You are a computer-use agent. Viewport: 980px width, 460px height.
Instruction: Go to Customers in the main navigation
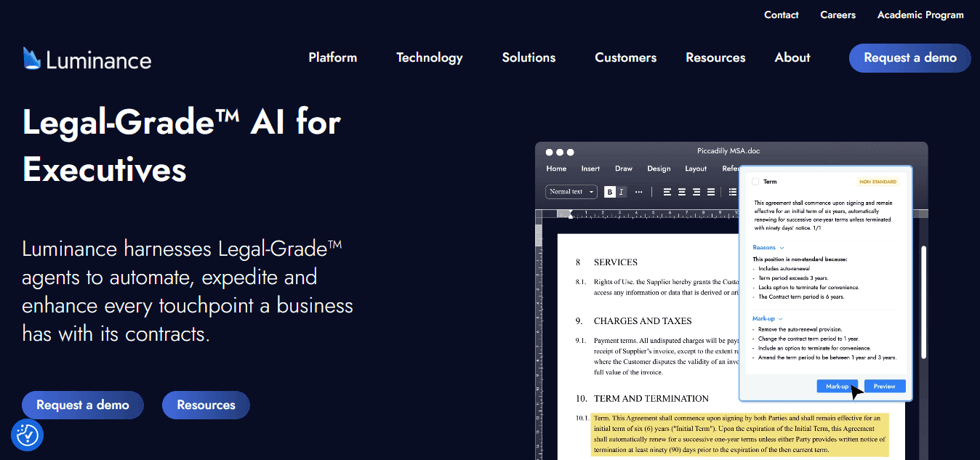(x=625, y=57)
